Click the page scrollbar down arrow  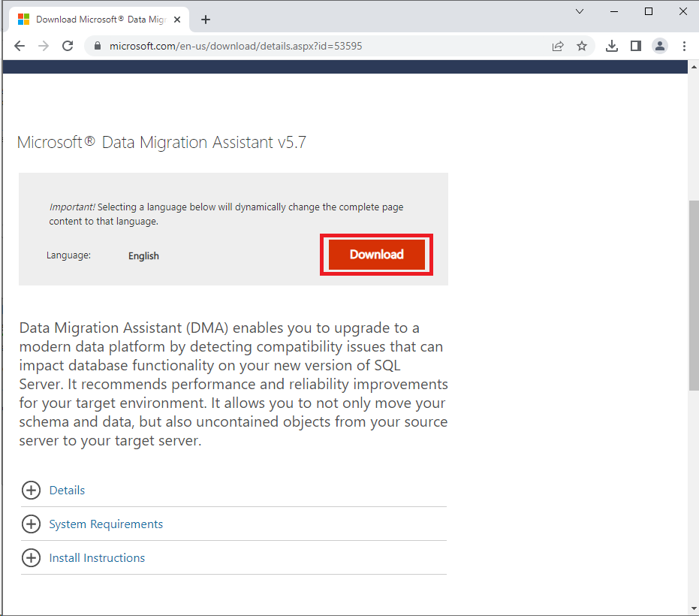pos(694,608)
